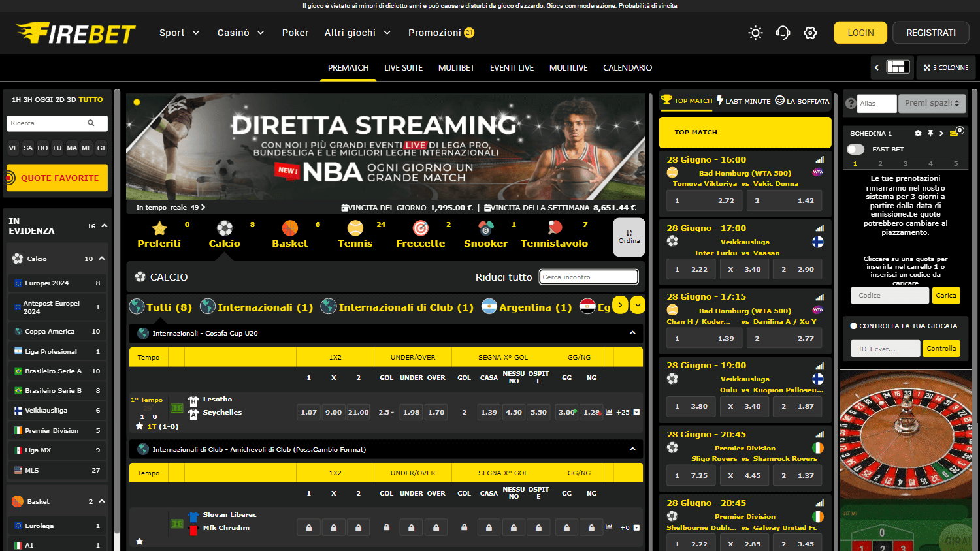The width and height of the screenshot is (980, 551).
Task: Select the 3H time filter
Action: coord(28,100)
